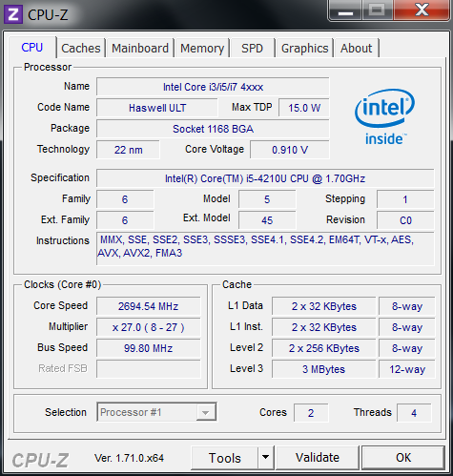
Task: Click the Tools button
Action: point(225,458)
